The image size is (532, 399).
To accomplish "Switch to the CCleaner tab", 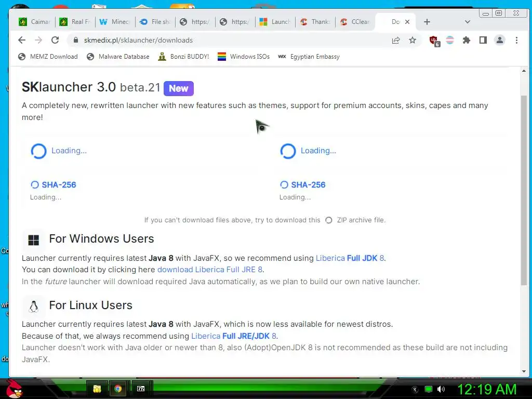I will tap(355, 22).
